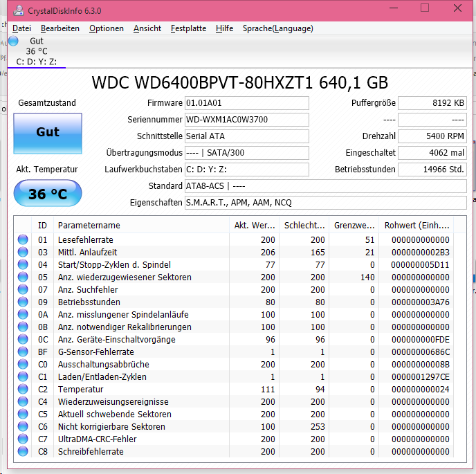476x474 pixels.
Task: Select threshold 140 of wiederzugewiesener Sektoren
Action: [x=367, y=277]
